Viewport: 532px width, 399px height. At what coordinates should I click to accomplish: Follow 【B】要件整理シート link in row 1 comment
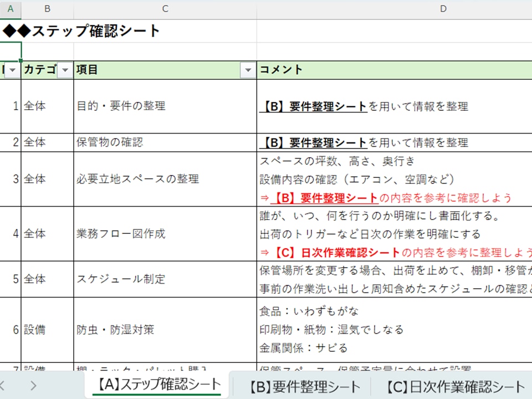click(313, 106)
